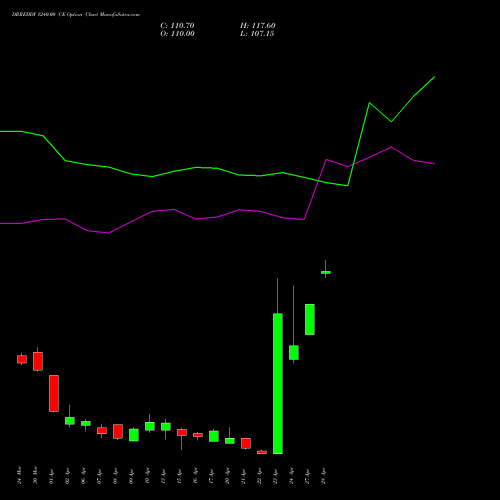This screenshot has height=500, width=500.
Task: Select the 06 Apr date label
Action: pos(83,476)
